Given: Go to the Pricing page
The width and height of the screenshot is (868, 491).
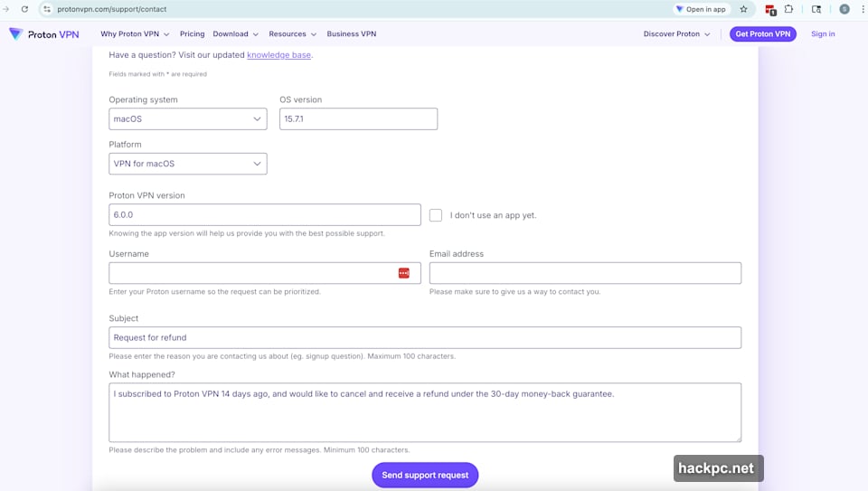Looking at the screenshot, I should [x=192, y=34].
